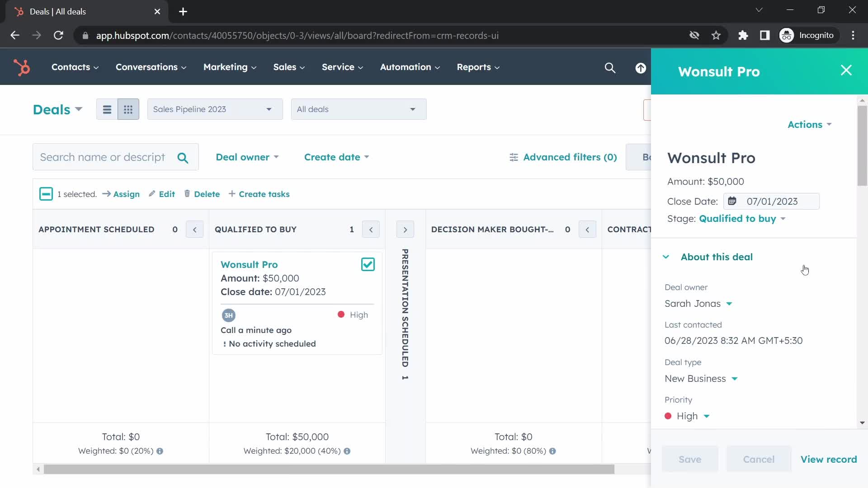The image size is (868, 488).
Task: Click the calendar icon next to close date
Action: click(x=733, y=201)
